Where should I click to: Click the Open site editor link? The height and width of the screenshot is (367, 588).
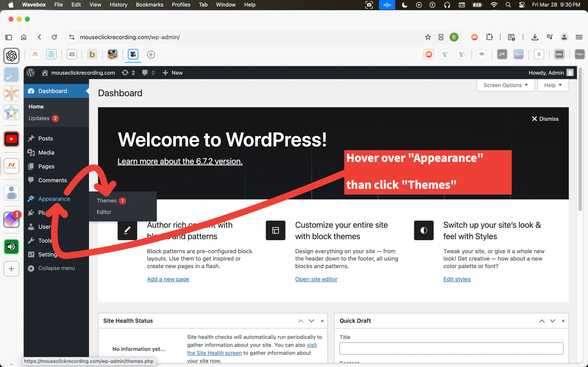(316, 279)
